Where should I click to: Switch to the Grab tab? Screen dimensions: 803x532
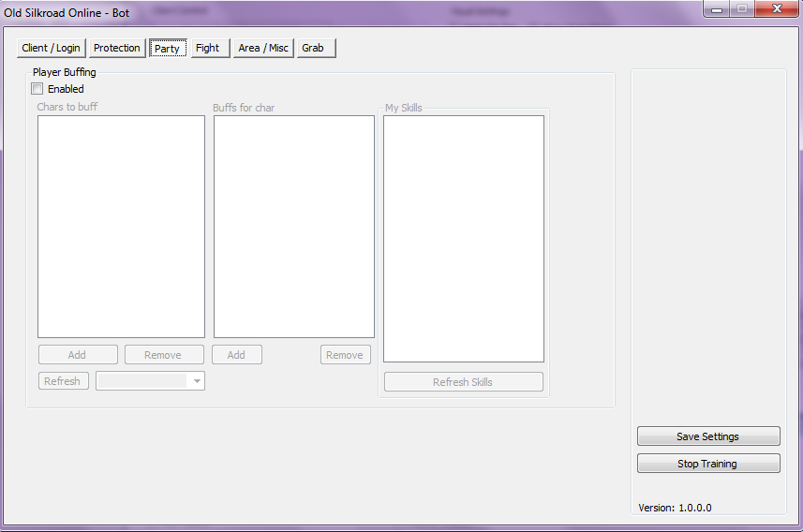[317, 48]
